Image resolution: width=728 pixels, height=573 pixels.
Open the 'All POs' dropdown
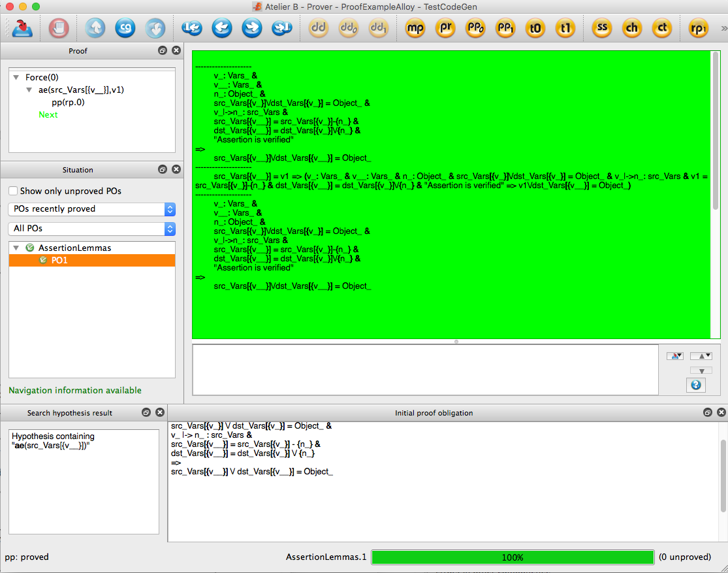tap(91, 229)
